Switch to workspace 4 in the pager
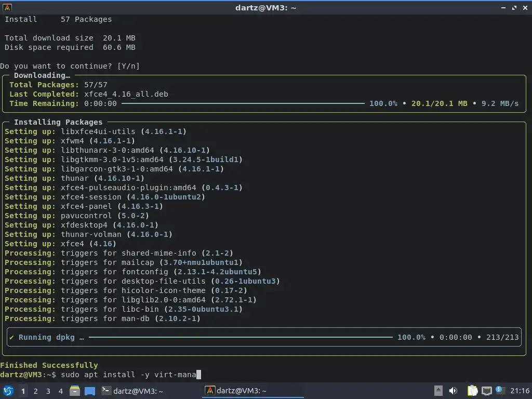 pos(61,391)
